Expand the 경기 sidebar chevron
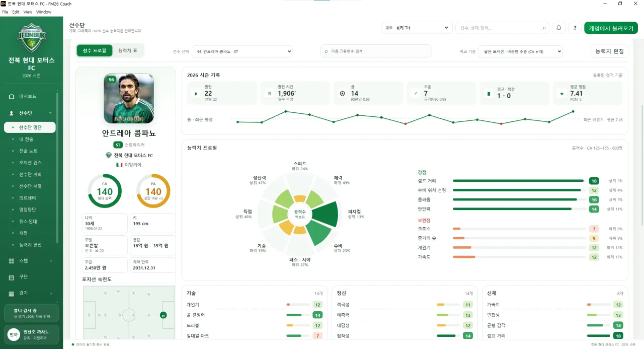 point(51,293)
